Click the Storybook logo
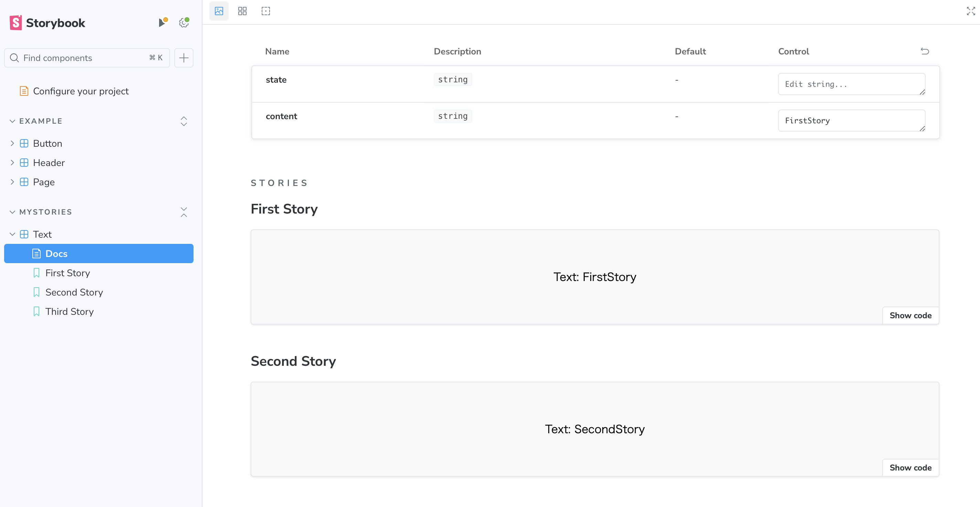This screenshot has height=507, width=980. click(47, 23)
